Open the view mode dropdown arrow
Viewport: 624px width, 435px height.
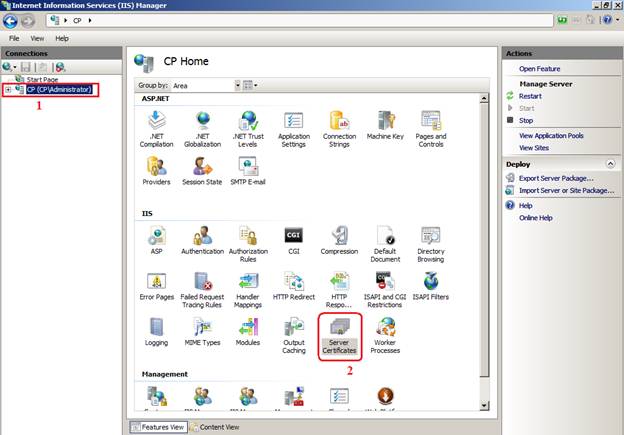point(255,85)
